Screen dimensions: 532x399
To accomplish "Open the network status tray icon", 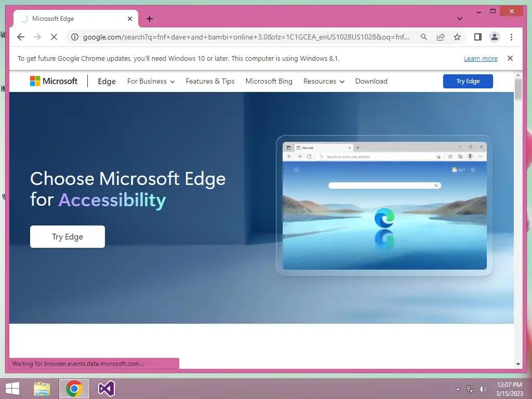I will pyautogui.click(x=470, y=389).
